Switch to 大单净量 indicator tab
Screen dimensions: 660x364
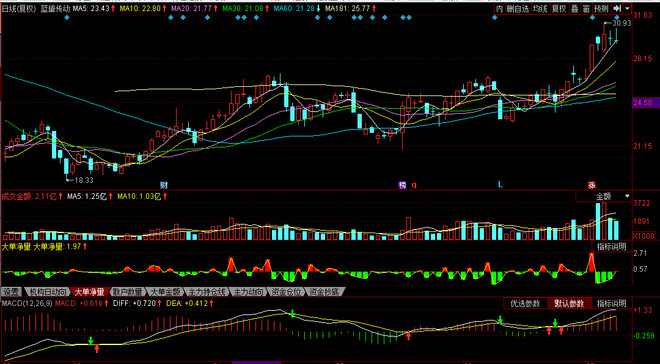(89, 291)
